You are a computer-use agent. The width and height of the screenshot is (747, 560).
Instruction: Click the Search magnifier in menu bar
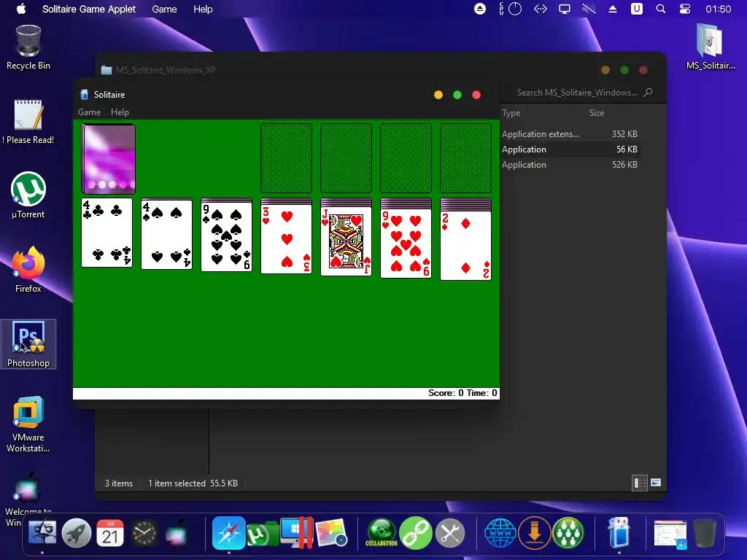coord(660,9)
